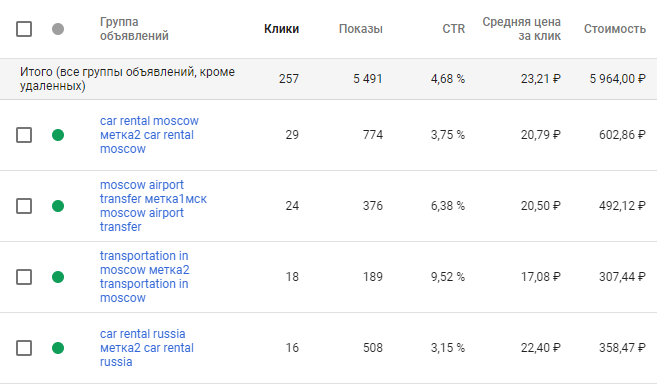Sort by the Стоимость column header
Viewport: 657px width, 384px height.
click(615, 29)
